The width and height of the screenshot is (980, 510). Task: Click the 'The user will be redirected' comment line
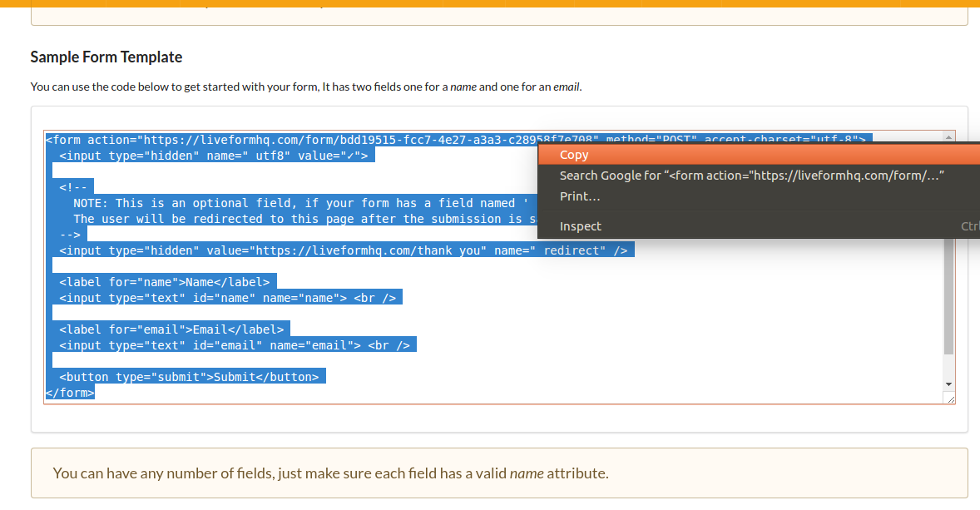305,219
